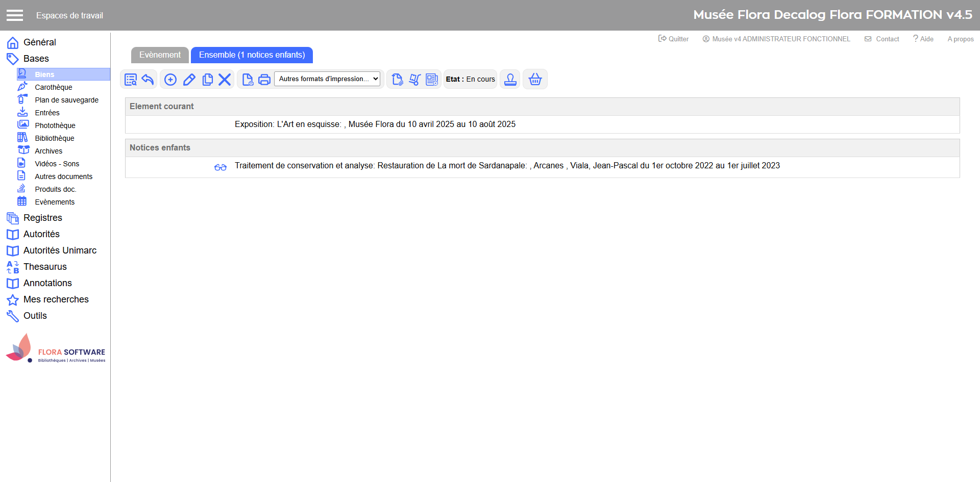Open the Aide help link
The height and width of the screenshot is (482, 980).
[x=923, y=39]
